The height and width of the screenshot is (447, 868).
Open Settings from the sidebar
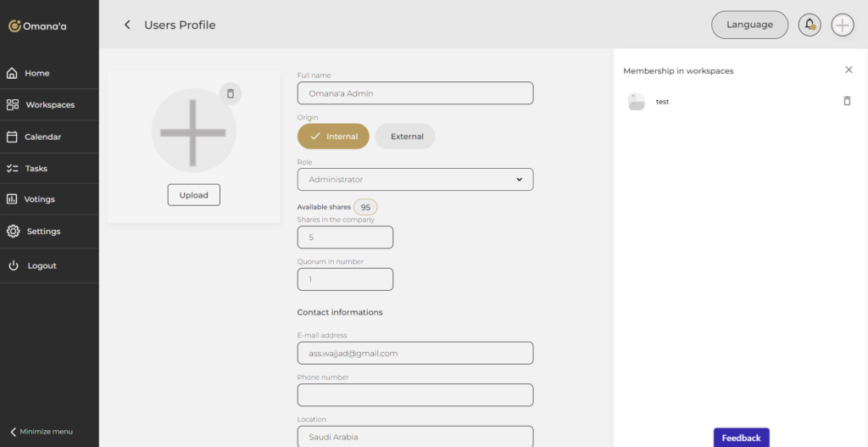tap(42, 232)
